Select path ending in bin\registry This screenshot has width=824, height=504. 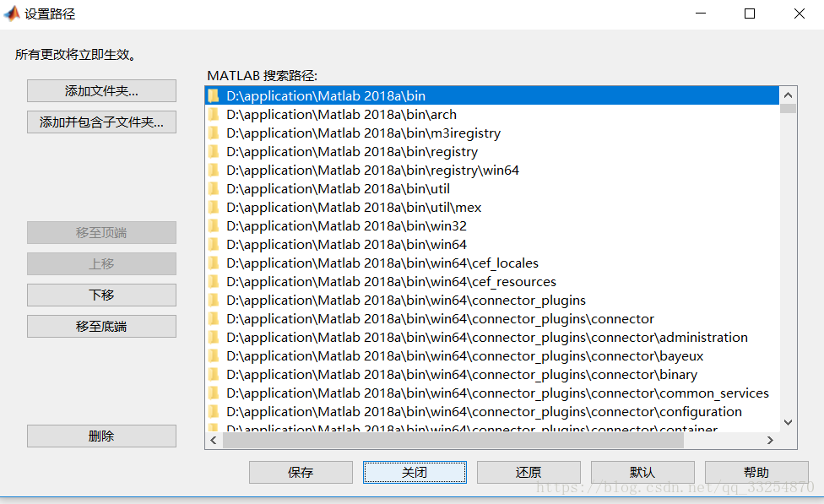pos(492,152)
